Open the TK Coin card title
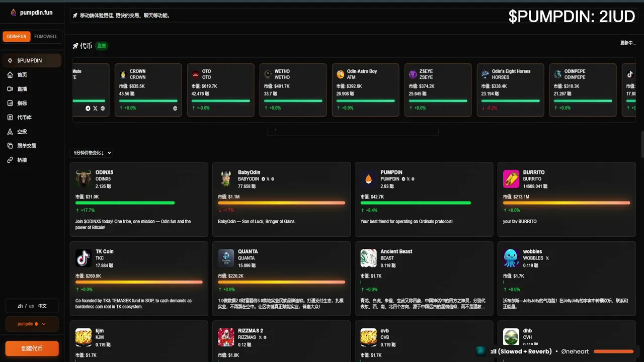The width and height of the screenshot is (644, 362). click(105, 251)
